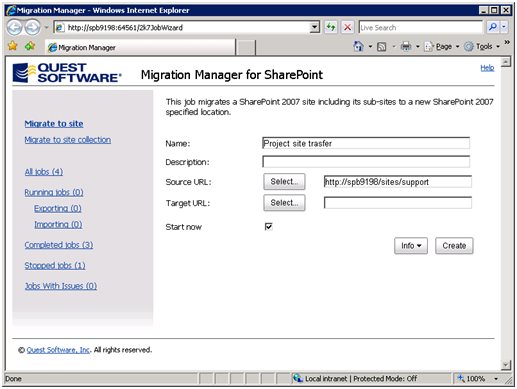Click the green Refresh icon
The image size is (517, 389).
(x=331, y=27)
